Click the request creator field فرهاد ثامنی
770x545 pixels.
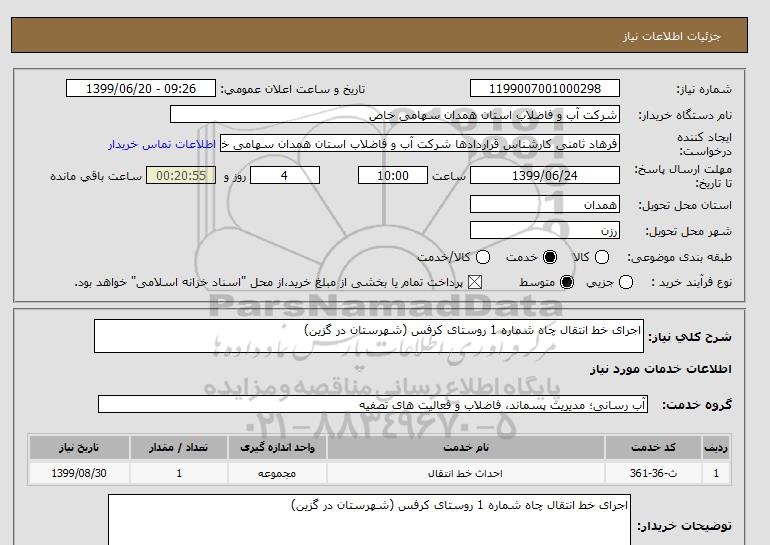[x=420, y=144]
